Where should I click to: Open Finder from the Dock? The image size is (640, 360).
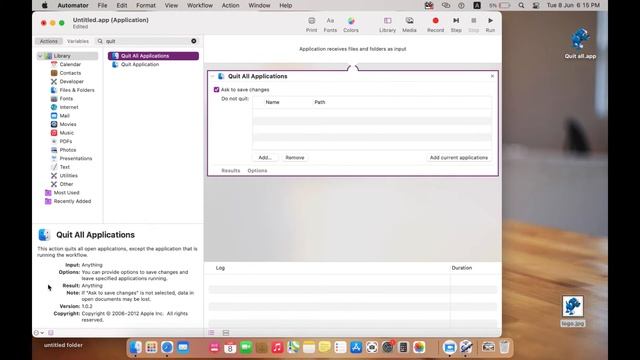pos(136,347)
